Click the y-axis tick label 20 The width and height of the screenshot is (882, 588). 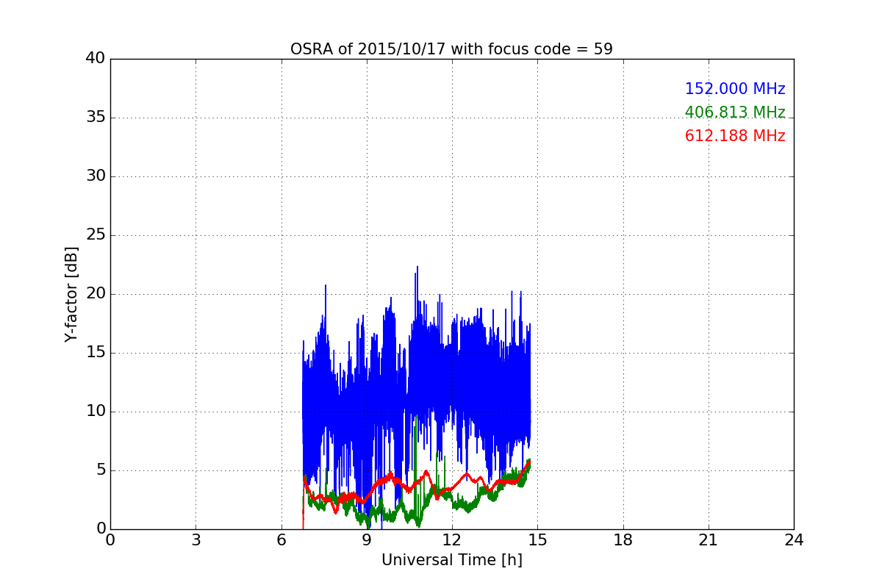point(96,294)
